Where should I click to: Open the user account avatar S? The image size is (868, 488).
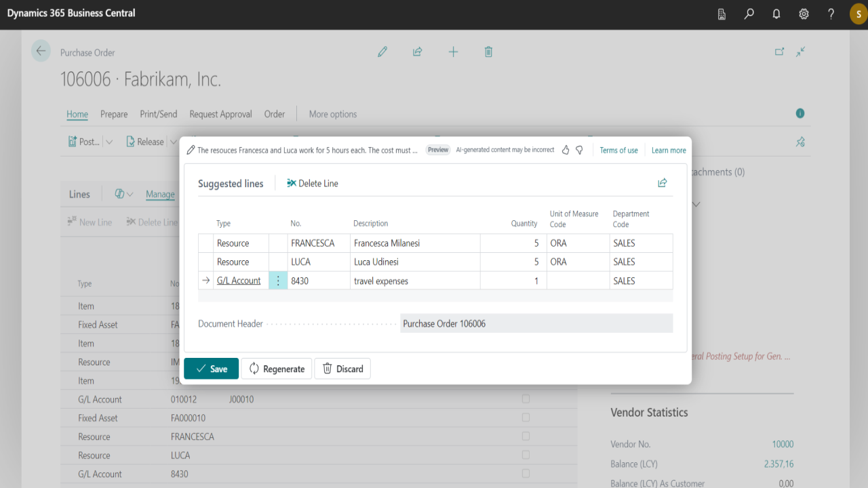pyautogui.click(x=859, y=14)
